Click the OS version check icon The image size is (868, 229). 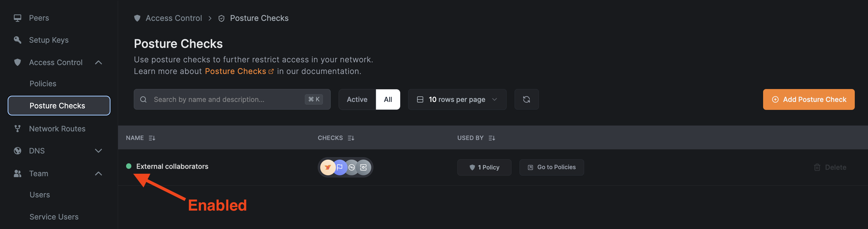point(352,167)
